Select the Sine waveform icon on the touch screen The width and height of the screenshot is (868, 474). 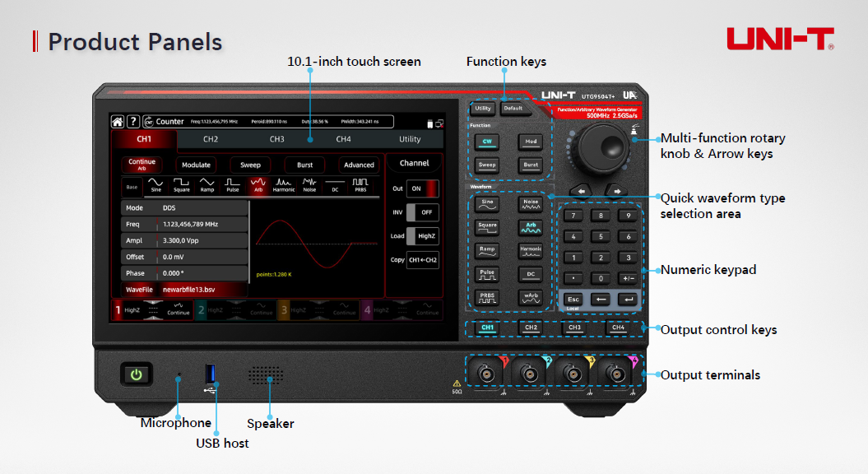pyautogui.click(x=156, y=185)
